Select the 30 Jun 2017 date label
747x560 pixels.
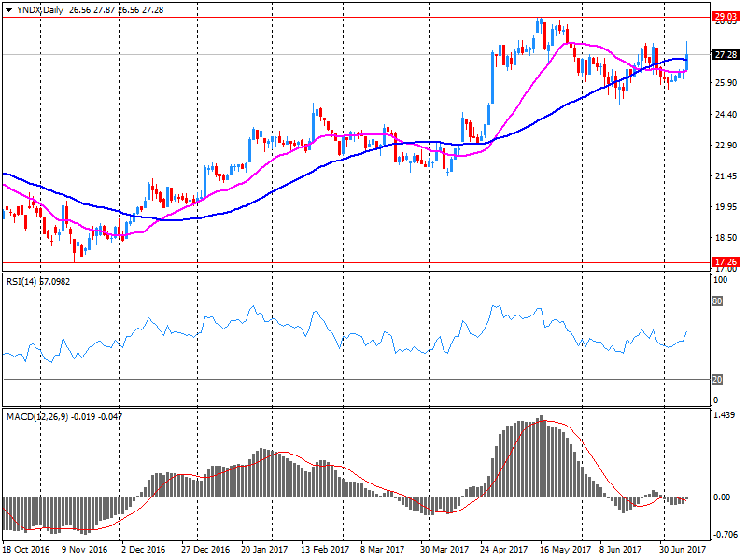tap(683, 550)
